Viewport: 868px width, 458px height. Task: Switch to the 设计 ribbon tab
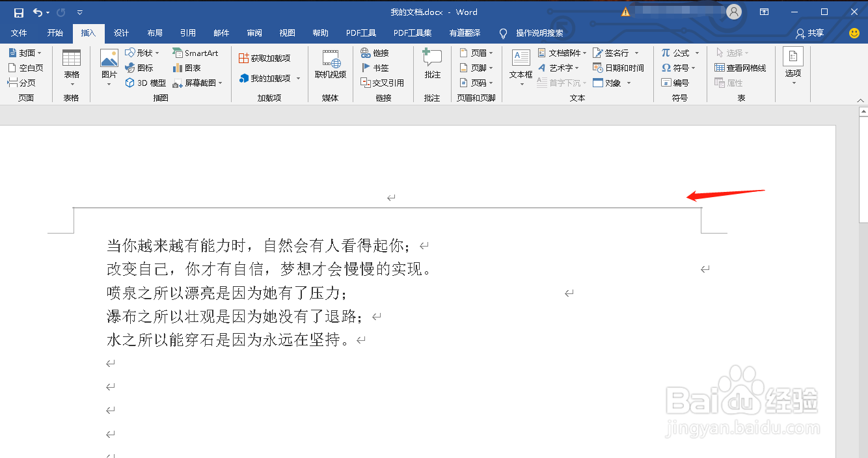120,33
